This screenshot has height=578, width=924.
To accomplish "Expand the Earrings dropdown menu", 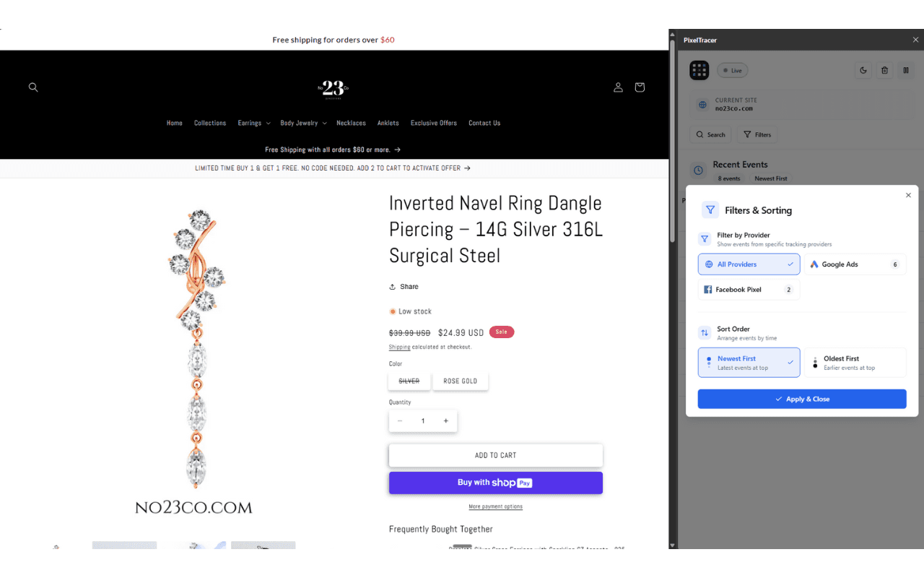I will pos(254,123).
